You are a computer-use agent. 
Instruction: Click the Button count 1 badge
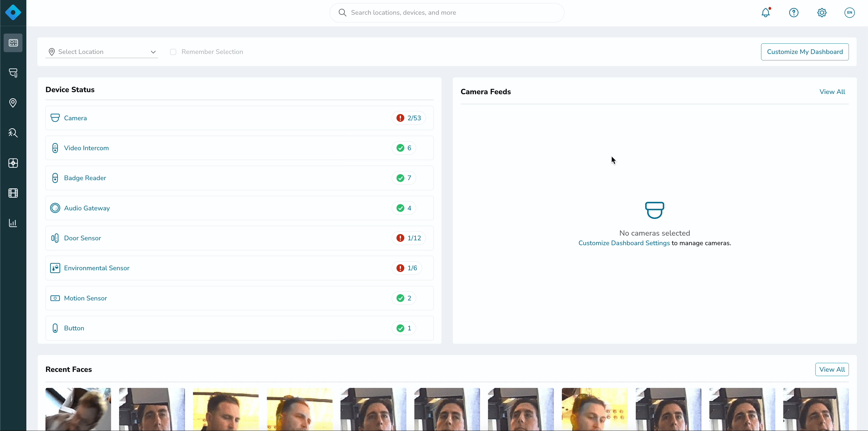point(404,328)
